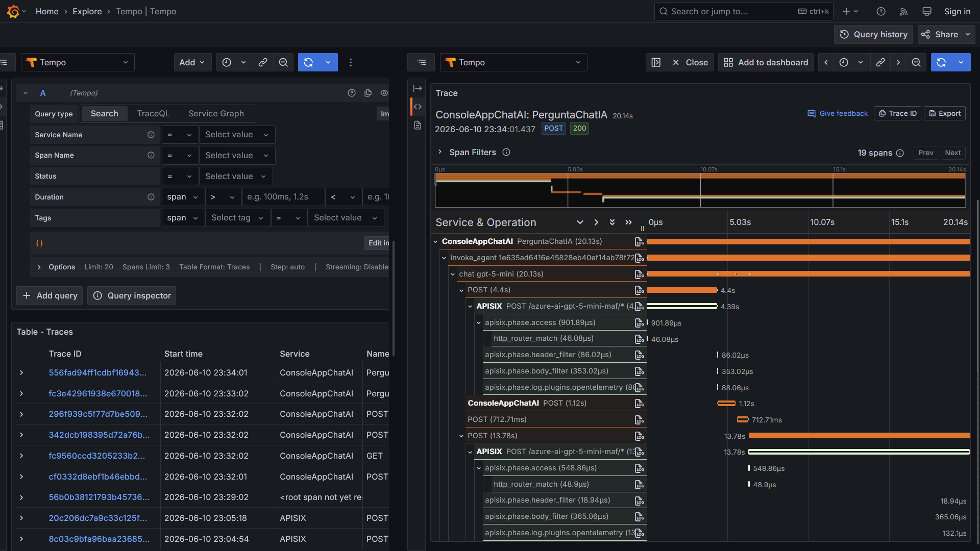Copy link icon in right pane toolbar
The width and height of the screenshot is (980, 551).
click(x=880, y=62)
